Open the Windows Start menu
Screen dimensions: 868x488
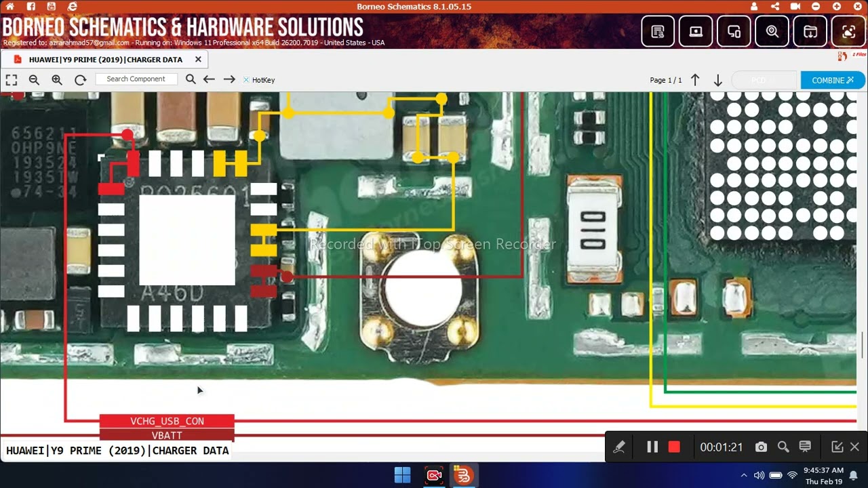point(402,475)
